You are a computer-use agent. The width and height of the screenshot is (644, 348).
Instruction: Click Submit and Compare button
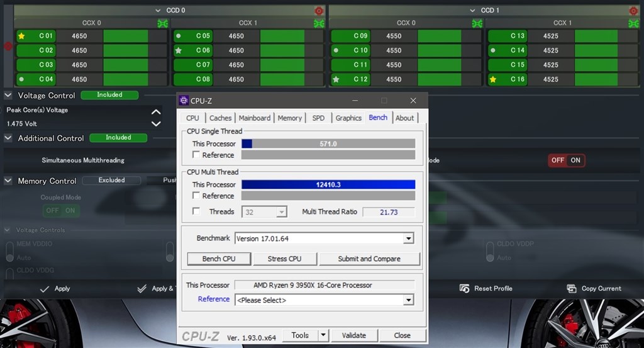coord(369,259)
